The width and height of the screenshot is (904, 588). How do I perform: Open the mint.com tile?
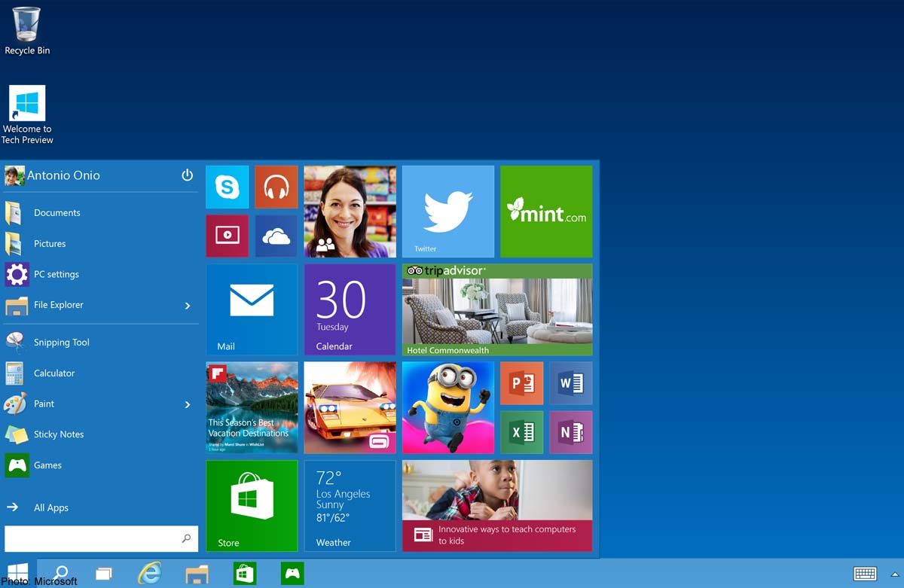pyautogui.click(x=546, y=212)
